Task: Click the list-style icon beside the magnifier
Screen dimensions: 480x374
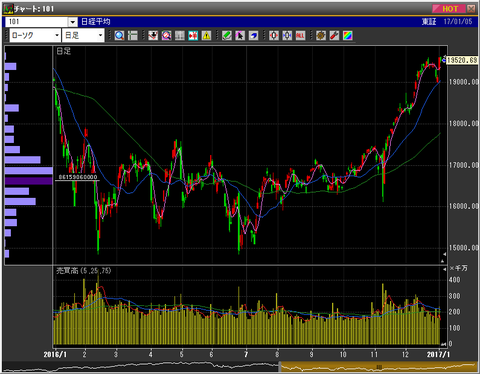Action: (x=133, y=35)
